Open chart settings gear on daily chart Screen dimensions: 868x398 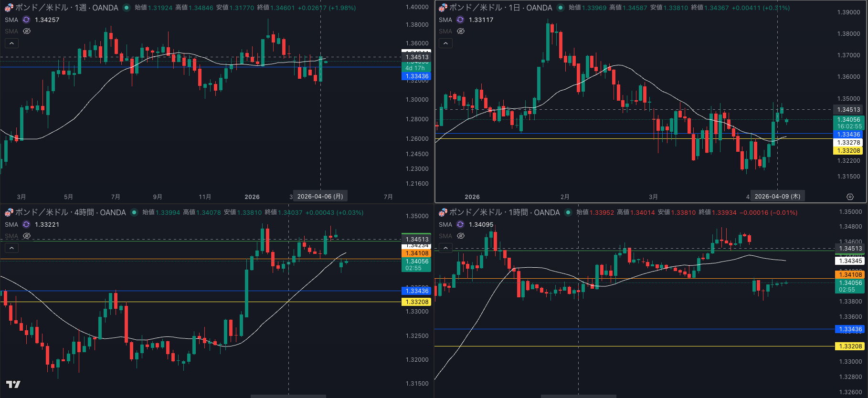850,197
